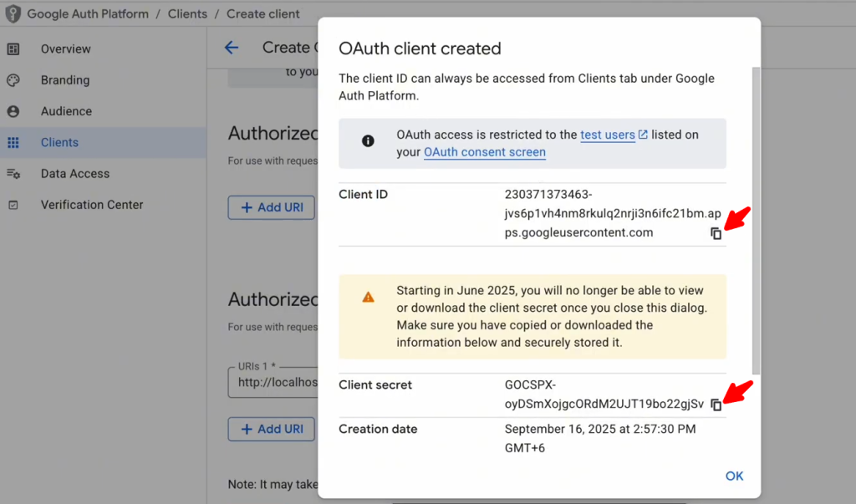Click the Add URI button below URIs 1
The width and height of the screenshot is (856, 504).
(271, 429)
